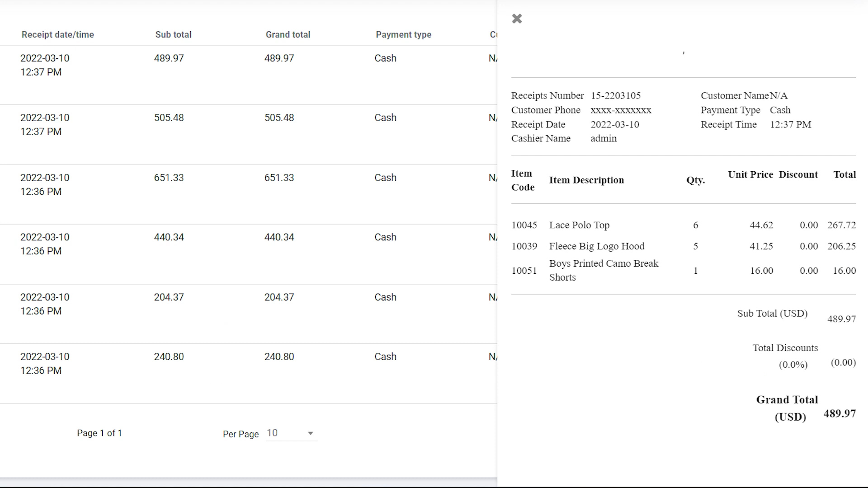
Task: Click the Item Description column header
Action: 586,180
